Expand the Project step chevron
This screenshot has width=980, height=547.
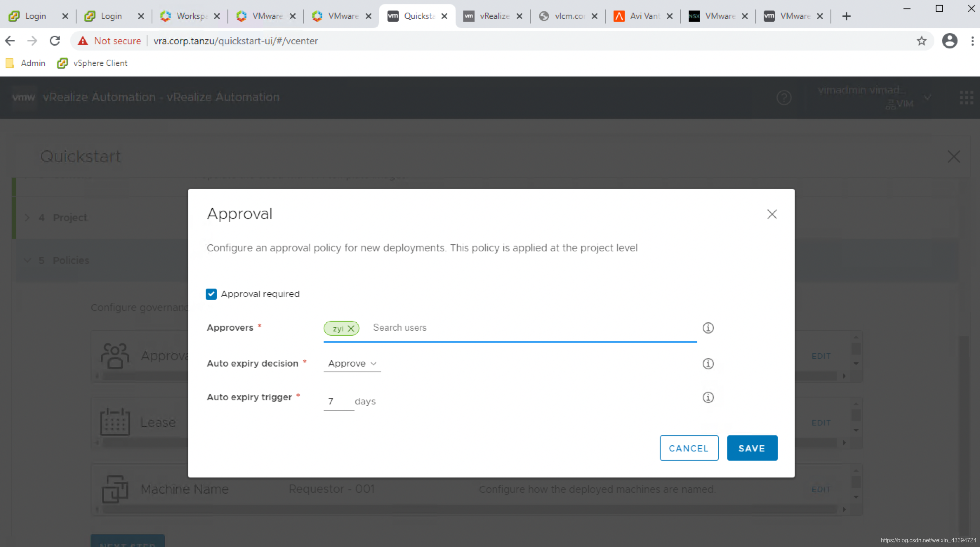[27, 218]
